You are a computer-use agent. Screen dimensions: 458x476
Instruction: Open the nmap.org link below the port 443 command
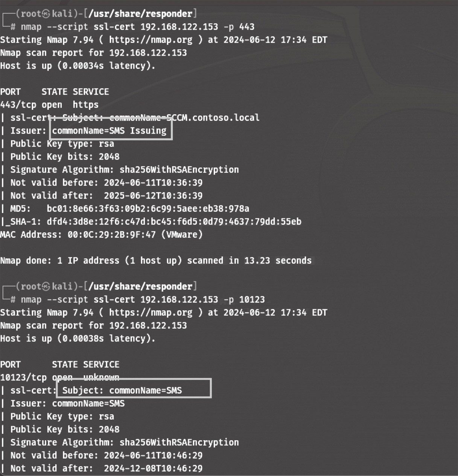[151, 40]
